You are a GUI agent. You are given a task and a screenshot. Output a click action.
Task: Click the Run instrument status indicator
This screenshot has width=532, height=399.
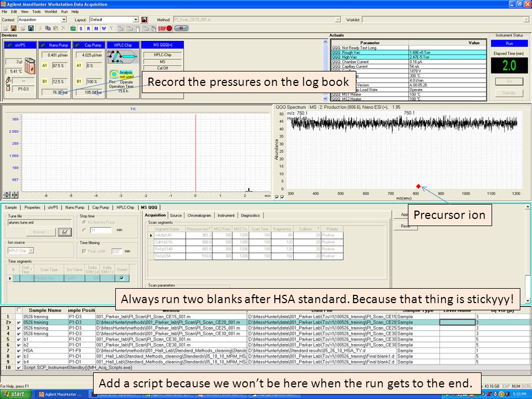(x=509, y=43)
